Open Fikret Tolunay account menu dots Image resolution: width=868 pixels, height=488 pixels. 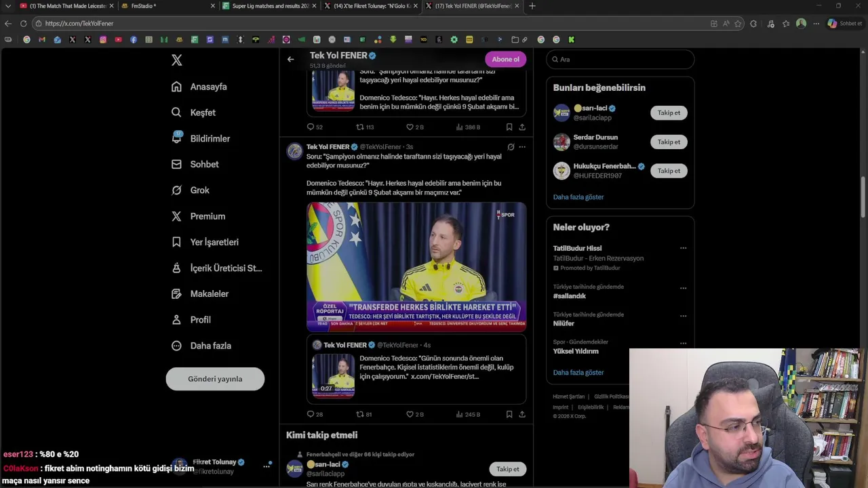(x=267, y=466)
